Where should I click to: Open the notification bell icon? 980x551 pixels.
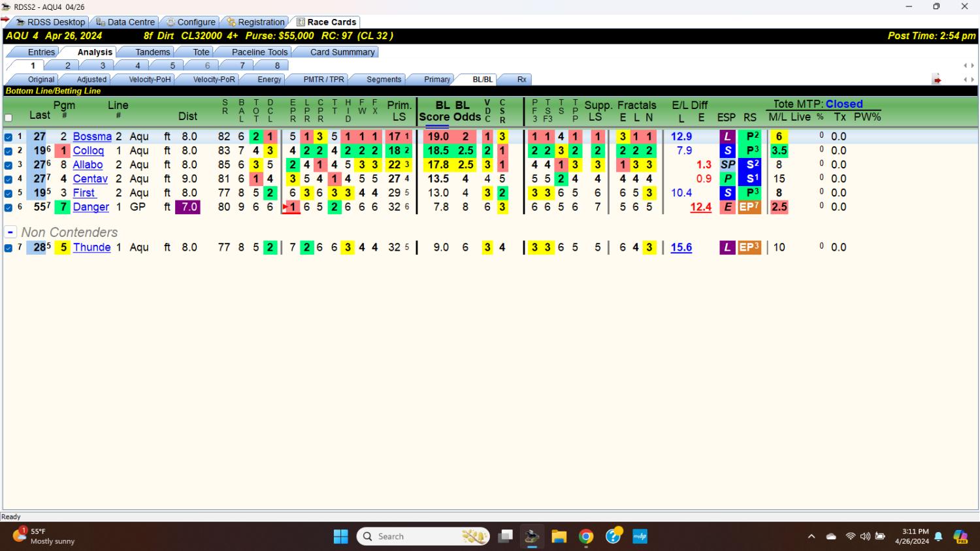coord(938,537)
